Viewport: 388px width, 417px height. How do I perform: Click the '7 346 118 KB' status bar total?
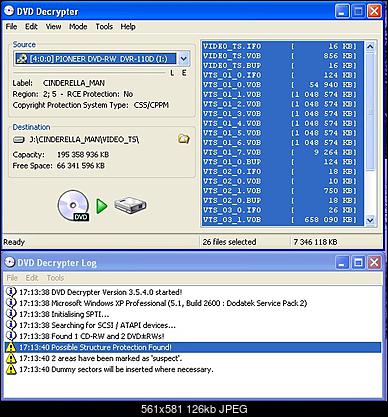point(315,242)
